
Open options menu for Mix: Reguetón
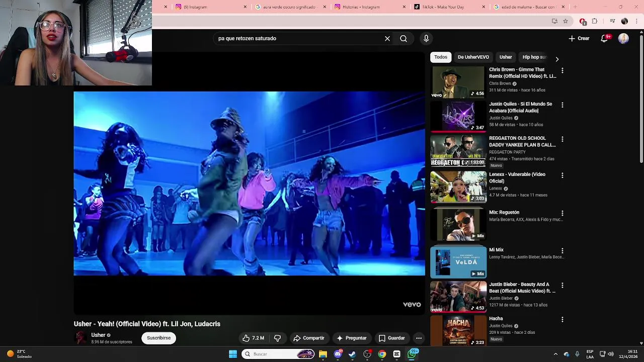tap(562, 213)
